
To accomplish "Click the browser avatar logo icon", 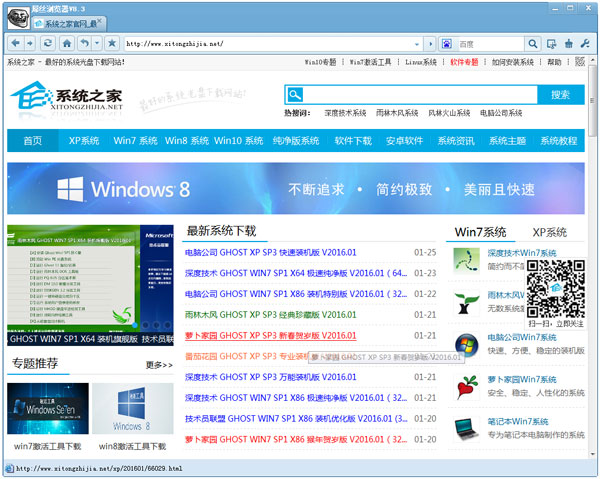I will (18, 18).
